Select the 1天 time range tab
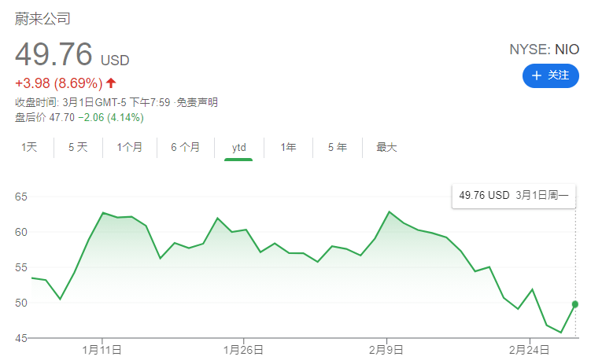The image size is (591, 364). [x=29, y=147]
